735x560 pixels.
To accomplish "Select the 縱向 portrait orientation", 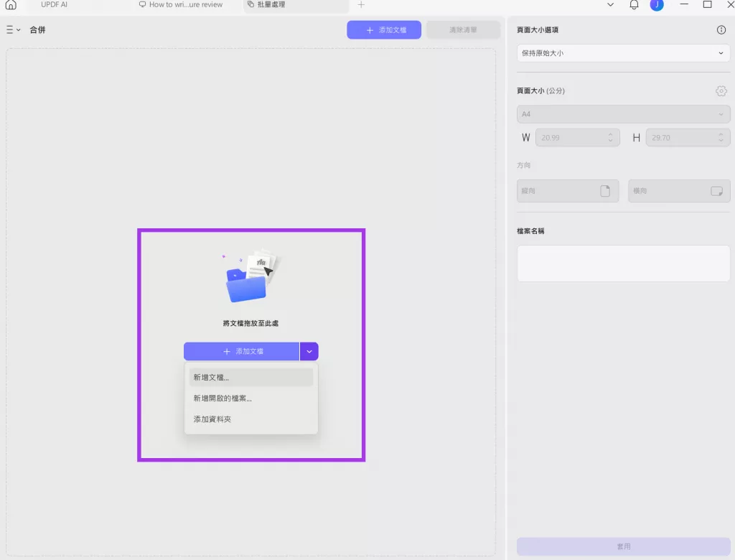I will click(568, 191).
